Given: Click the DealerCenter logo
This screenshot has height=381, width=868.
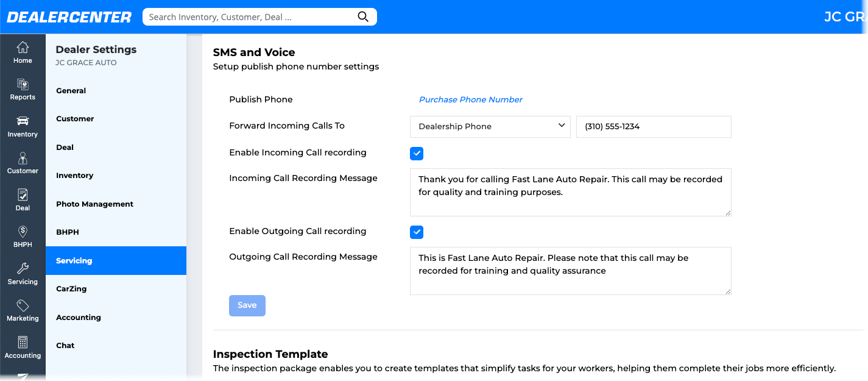Looking at the screenshot, I should point(69,17).
